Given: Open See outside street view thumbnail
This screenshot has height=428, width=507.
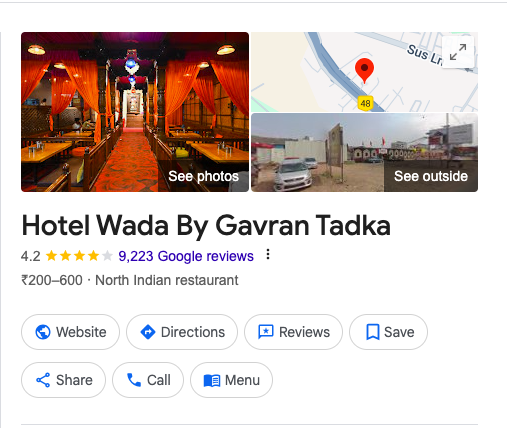Looking at the screenshot, I should [x=364, y=152].
